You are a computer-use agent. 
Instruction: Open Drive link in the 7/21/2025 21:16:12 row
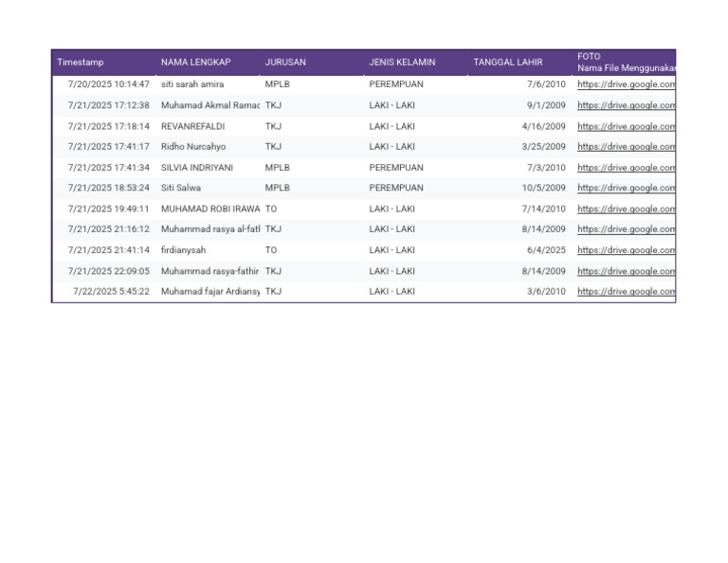click(626, 229)
